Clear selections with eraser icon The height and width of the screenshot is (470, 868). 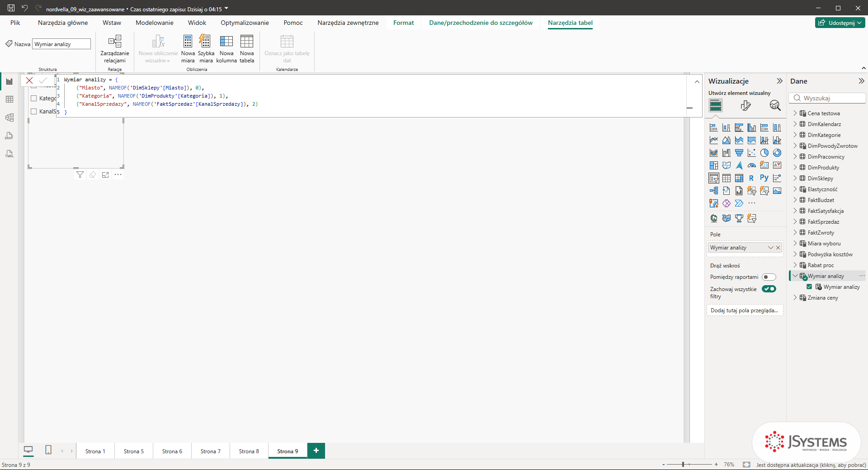[93, 175]
